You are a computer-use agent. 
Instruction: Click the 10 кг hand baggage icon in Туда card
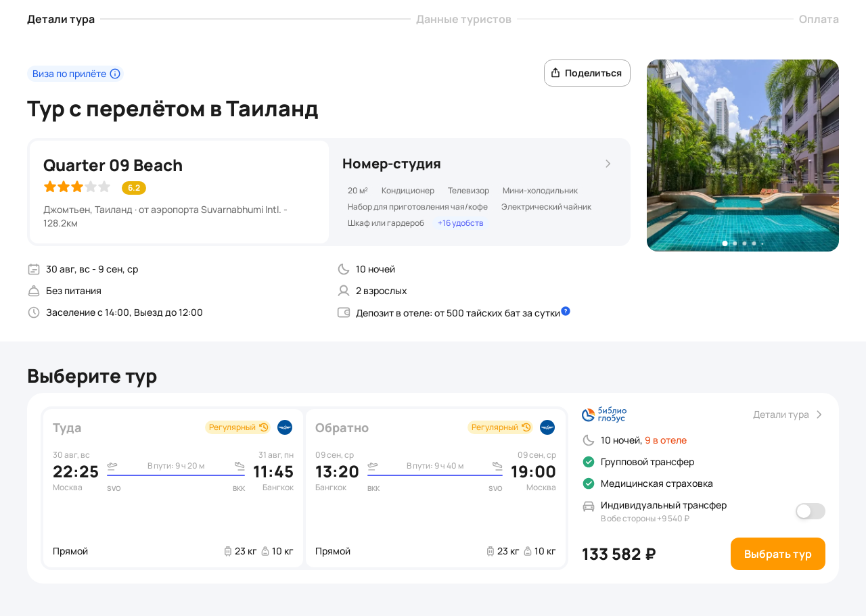265,551
